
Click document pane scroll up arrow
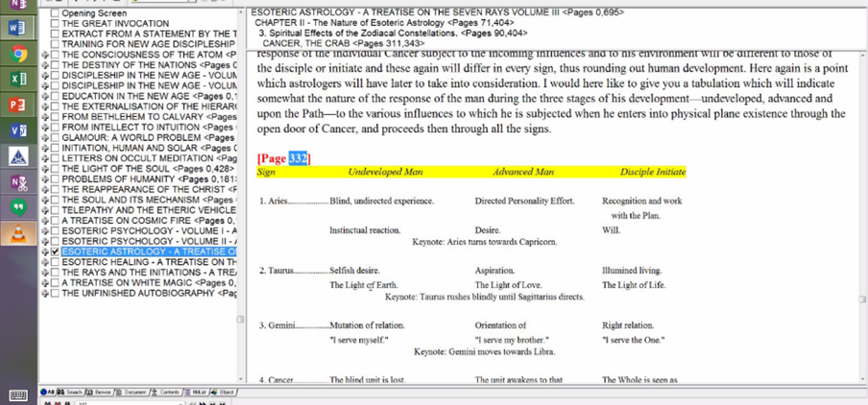click(x=862, y=55)
